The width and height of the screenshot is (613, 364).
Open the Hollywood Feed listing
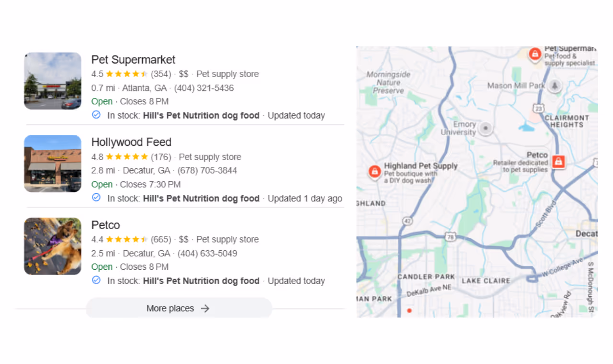coord(131,142)
